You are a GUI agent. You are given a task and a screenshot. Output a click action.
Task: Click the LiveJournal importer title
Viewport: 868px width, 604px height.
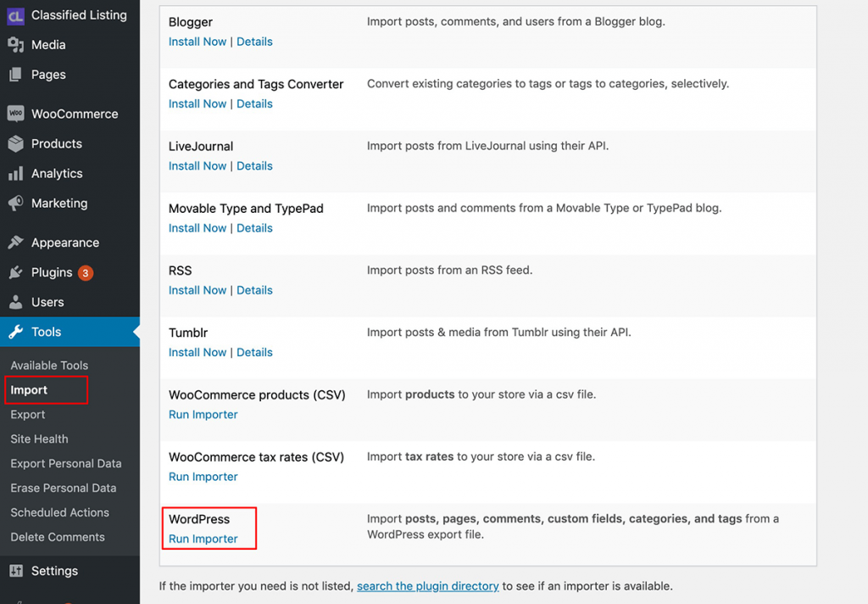201,146
